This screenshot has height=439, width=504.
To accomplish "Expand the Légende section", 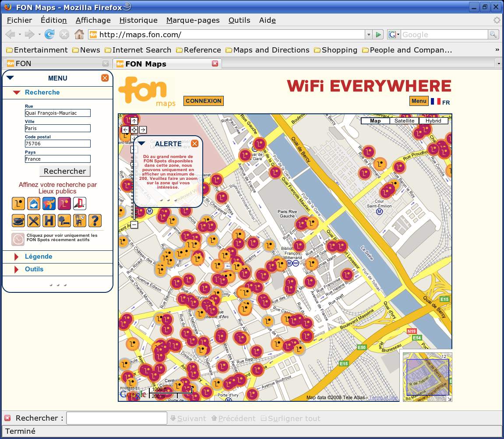I will (x=39, y=256).
